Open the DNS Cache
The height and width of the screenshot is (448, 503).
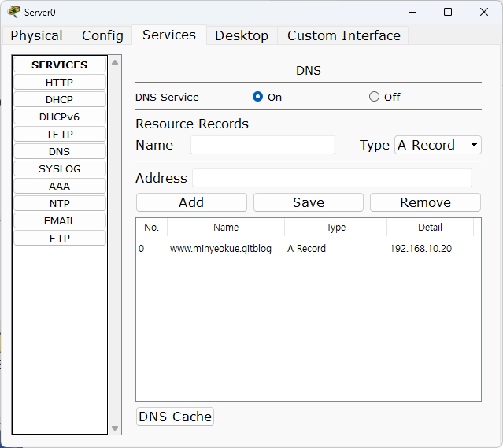pyautogui.click(x=176, y=417)
